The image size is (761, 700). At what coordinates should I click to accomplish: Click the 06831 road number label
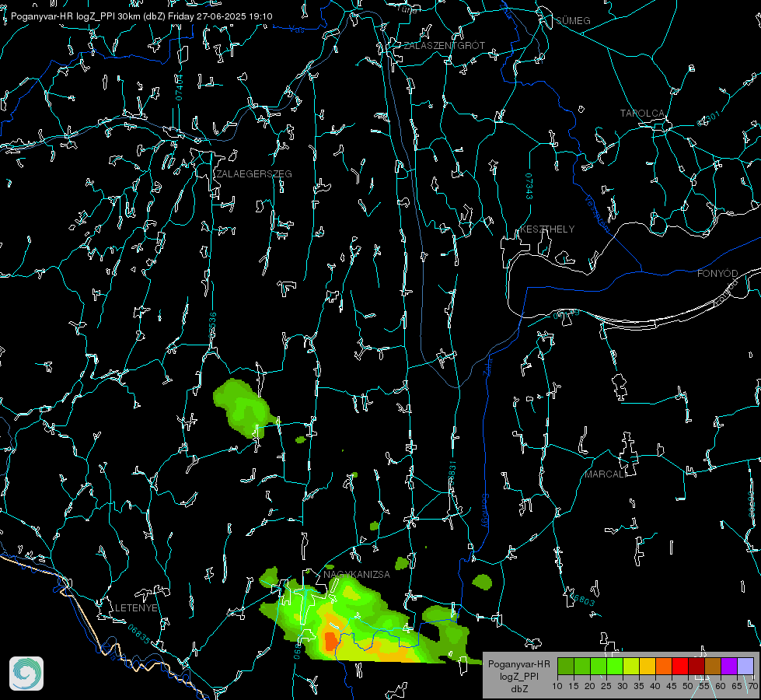tap(452, 474)
